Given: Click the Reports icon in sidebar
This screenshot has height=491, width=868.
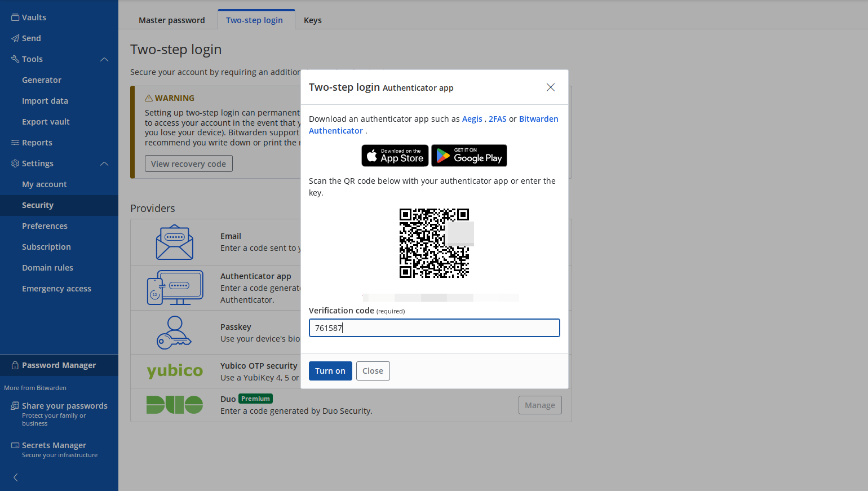Looking at the screenshot, I should 15,143.
